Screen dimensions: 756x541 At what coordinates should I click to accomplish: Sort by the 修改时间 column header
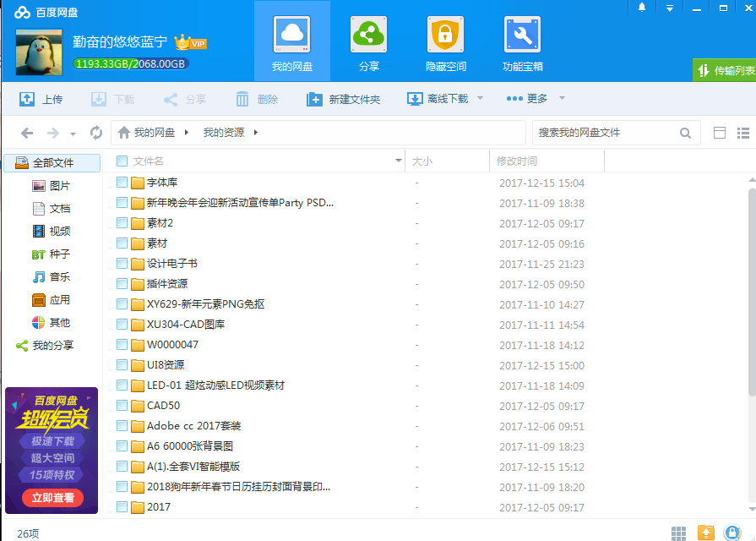547,161
